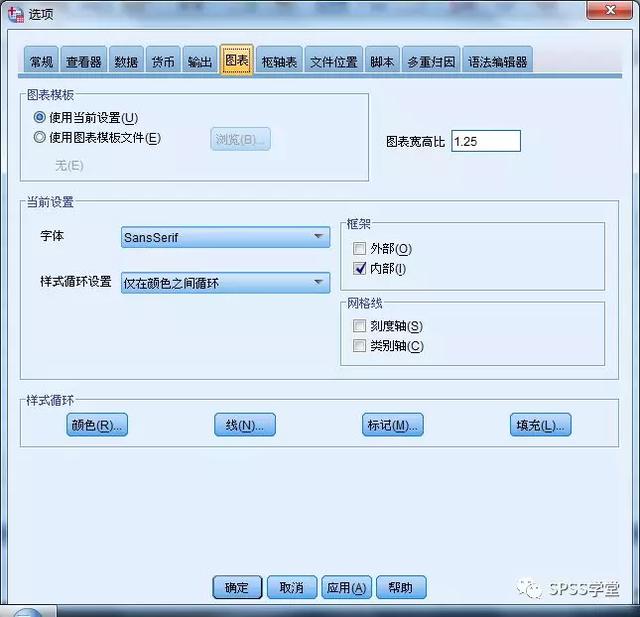
Task: Go to the 语法编辑器 tab
Action: [498, 61]
